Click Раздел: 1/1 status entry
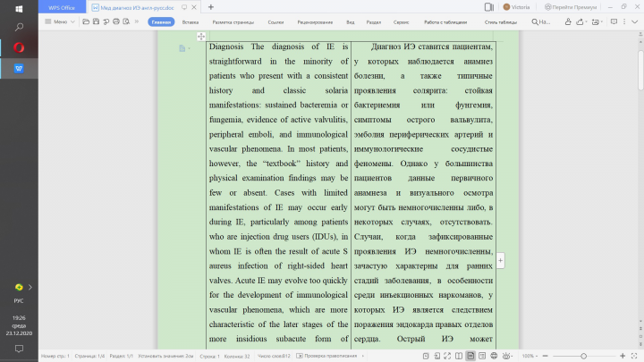 click(121, 356)
